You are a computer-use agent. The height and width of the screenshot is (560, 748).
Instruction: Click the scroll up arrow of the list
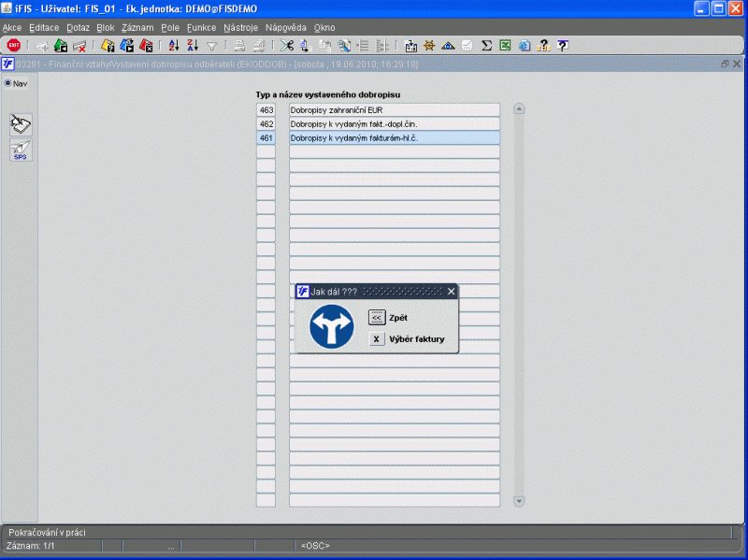point(519,109)
